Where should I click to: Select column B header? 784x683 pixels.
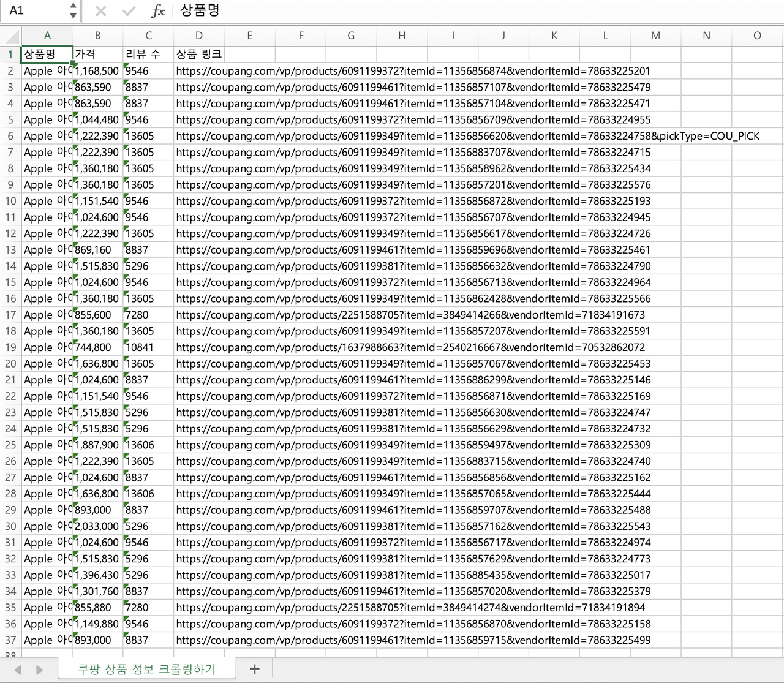97,36
